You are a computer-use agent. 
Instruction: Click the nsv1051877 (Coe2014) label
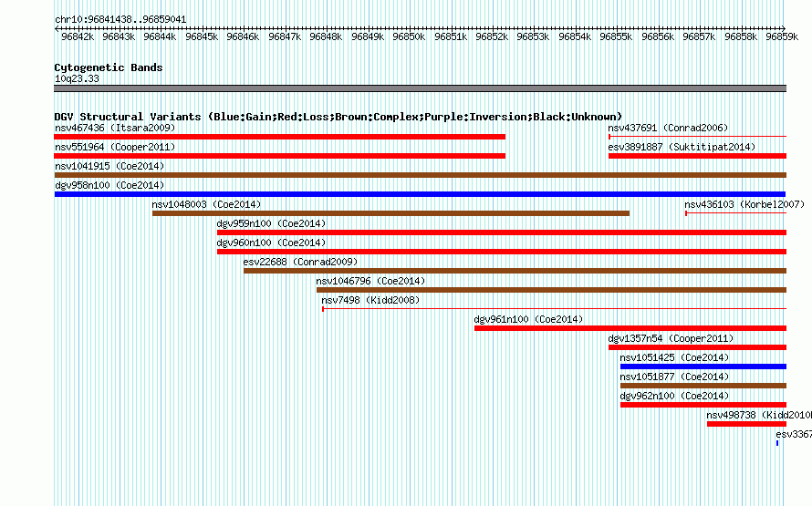(x=674, y=377)
